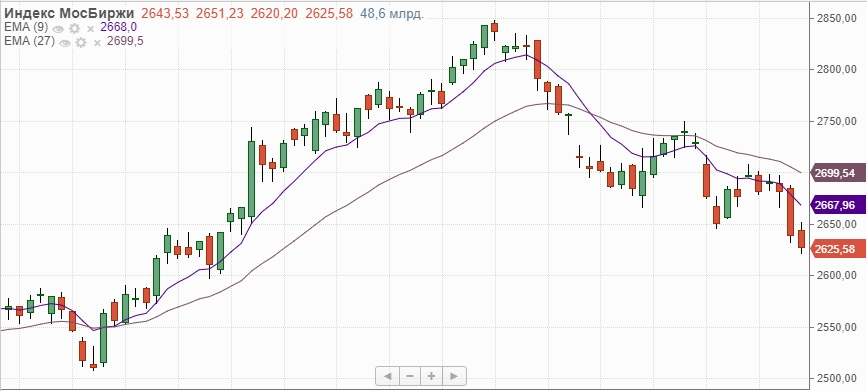Click the high value 2651,23

coord(220,14)
